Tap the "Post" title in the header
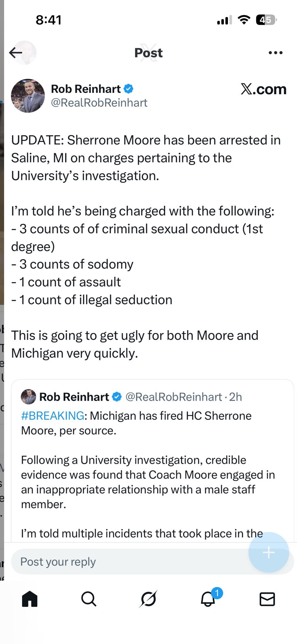This screenshot has height=644, width=297. (148, 53)
